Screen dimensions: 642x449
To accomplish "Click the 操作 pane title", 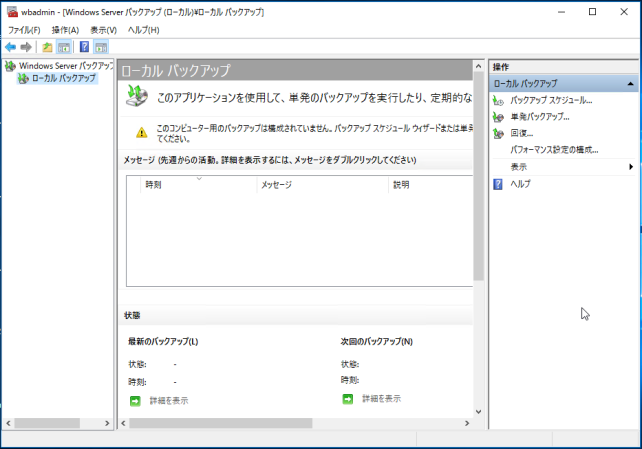I will coord(501,67).
